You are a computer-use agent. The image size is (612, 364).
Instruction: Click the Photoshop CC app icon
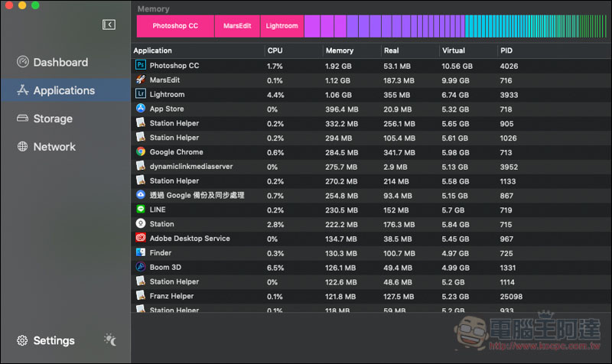[141, 66]
